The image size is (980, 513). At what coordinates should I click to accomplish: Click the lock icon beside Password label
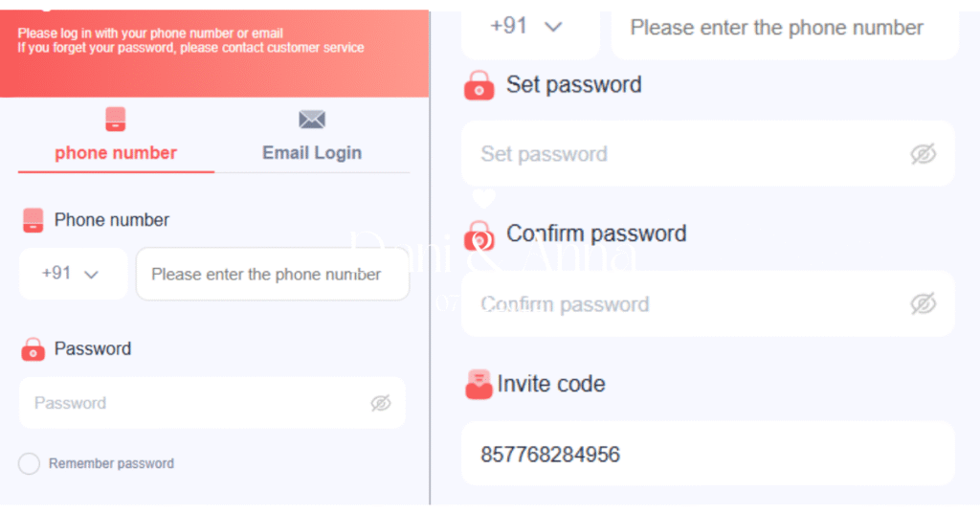coord(33,349)
